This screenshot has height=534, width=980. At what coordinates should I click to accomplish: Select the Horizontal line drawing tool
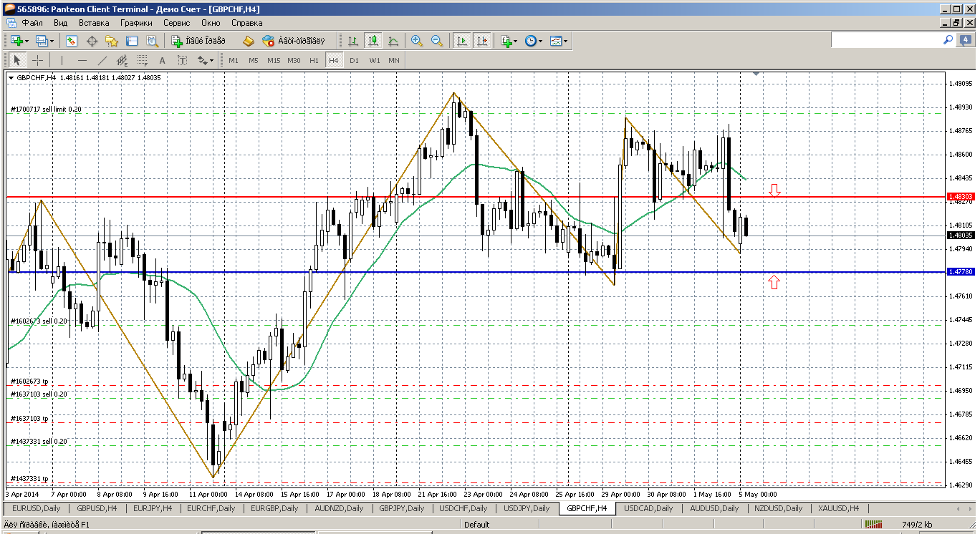tap(82, 60)
